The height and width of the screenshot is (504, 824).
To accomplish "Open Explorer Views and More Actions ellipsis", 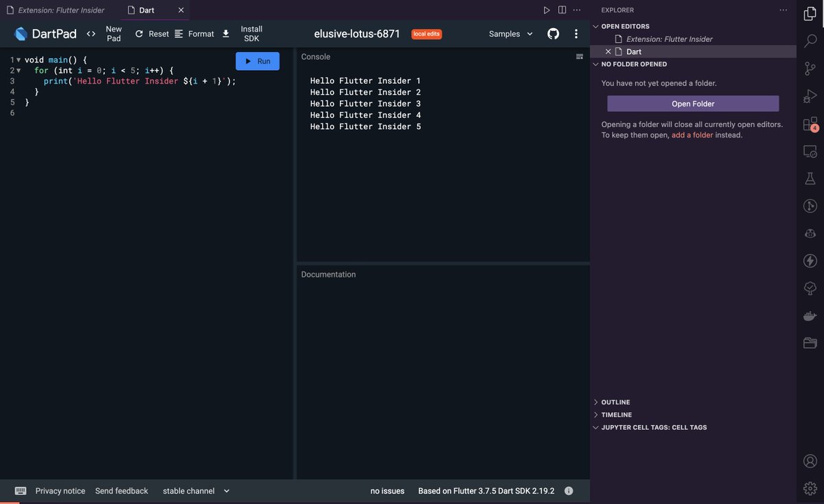I will tap(783, 10).
